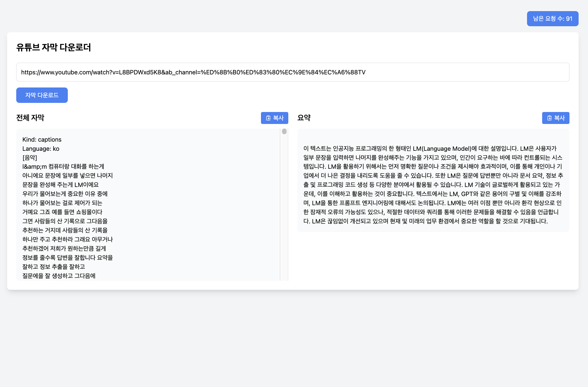
Task: Click the line '질문에을 잘 생성하고 그다음에'
Action: point(59,276)
